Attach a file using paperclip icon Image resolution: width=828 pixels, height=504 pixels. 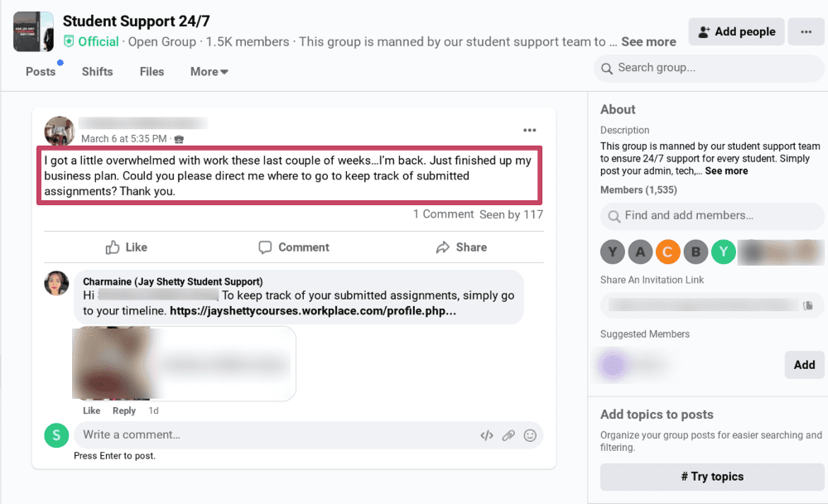point(508,435)
